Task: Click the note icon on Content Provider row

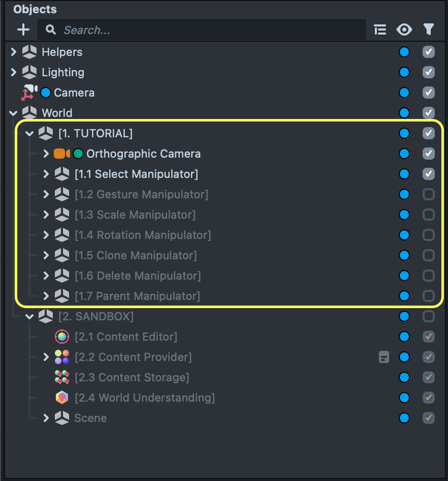Action: tap(384, 357)
